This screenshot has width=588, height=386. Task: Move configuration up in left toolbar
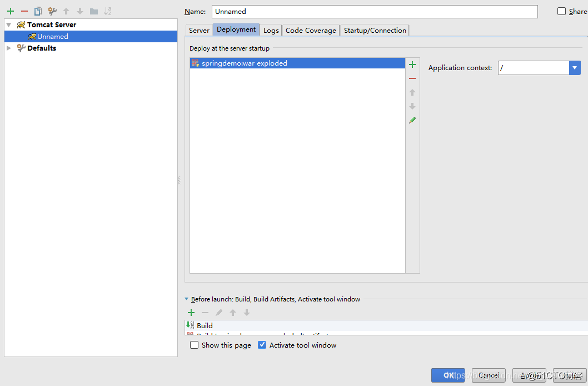[x=66, y=11]
